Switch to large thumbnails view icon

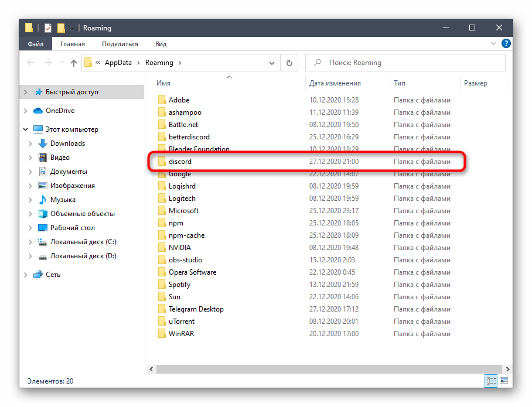(502, 381)
